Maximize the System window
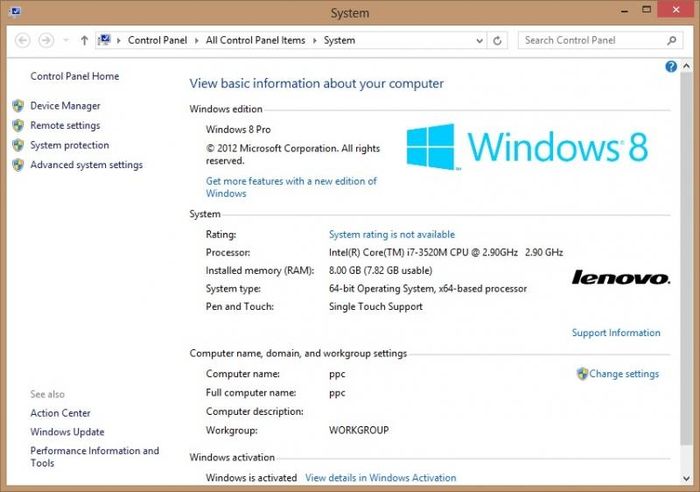The height and width of the screenshot is (492, 700). (x=646, y=10)
